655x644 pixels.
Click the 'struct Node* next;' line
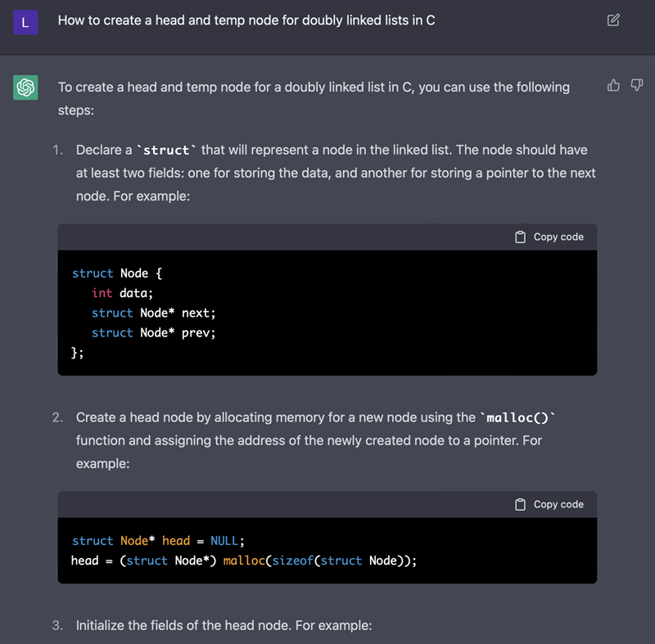[x=154, y=313]
